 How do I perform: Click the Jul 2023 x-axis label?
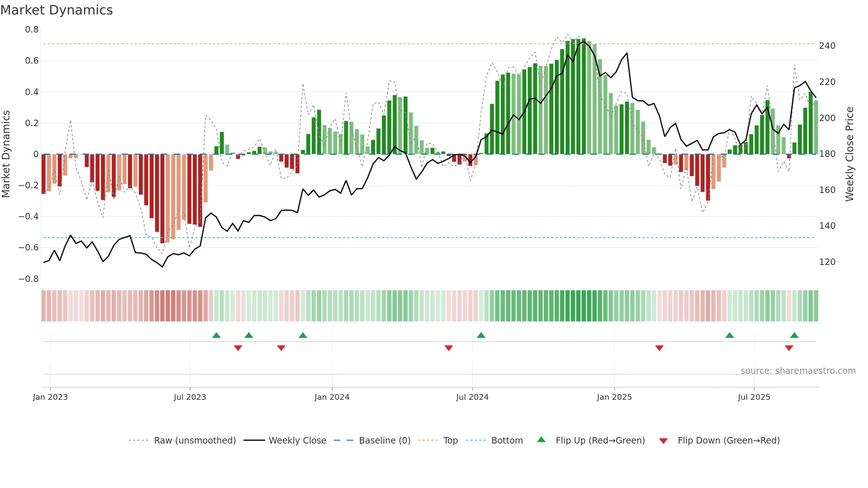coord(190,397)
